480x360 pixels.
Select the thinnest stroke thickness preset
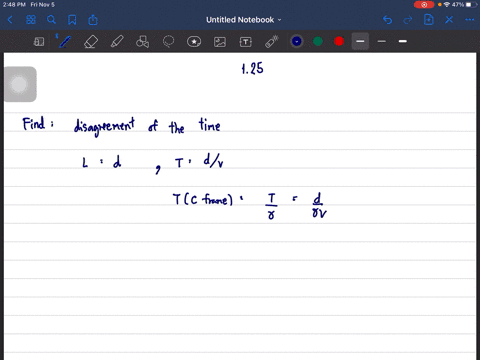click(x=382, y=41)
